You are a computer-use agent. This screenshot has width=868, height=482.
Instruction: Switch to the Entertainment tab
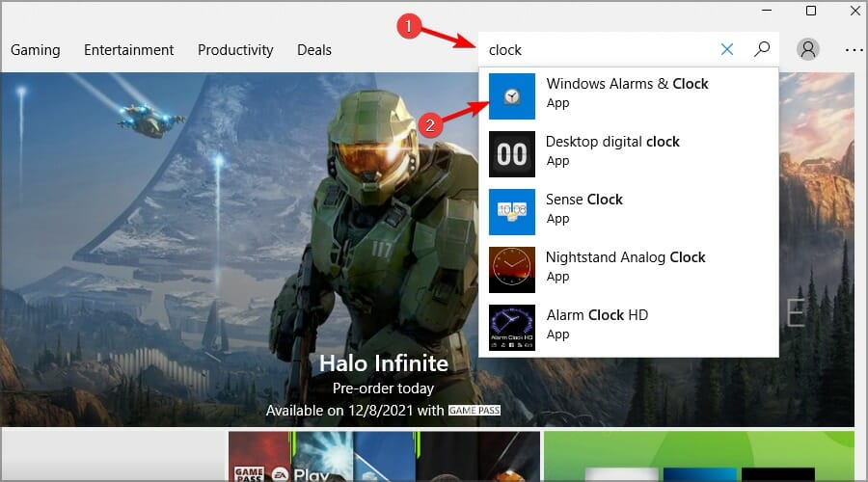(x=128, y=50)
